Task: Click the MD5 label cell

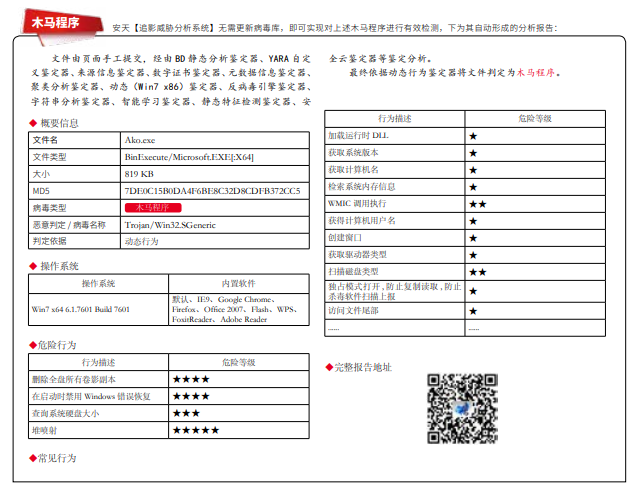Action: coord(74,191)
